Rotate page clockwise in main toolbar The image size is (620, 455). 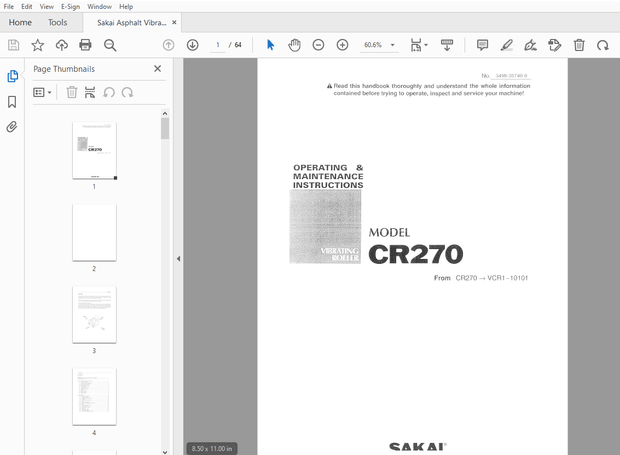pyautogui.click(x=603, y=45)
